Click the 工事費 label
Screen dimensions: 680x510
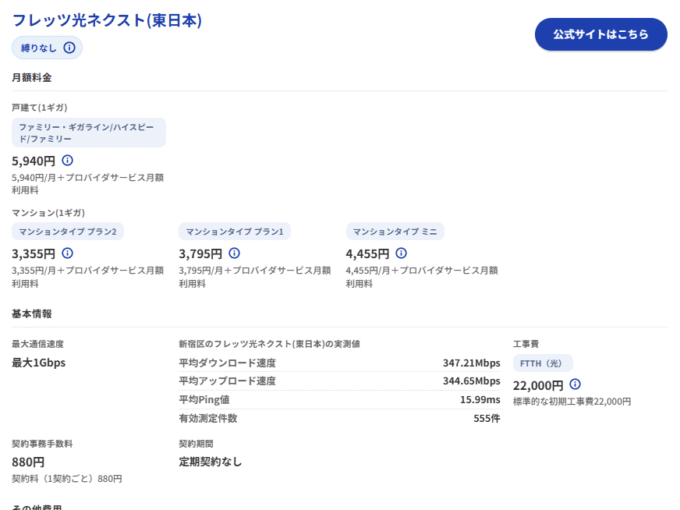(526, 344)
